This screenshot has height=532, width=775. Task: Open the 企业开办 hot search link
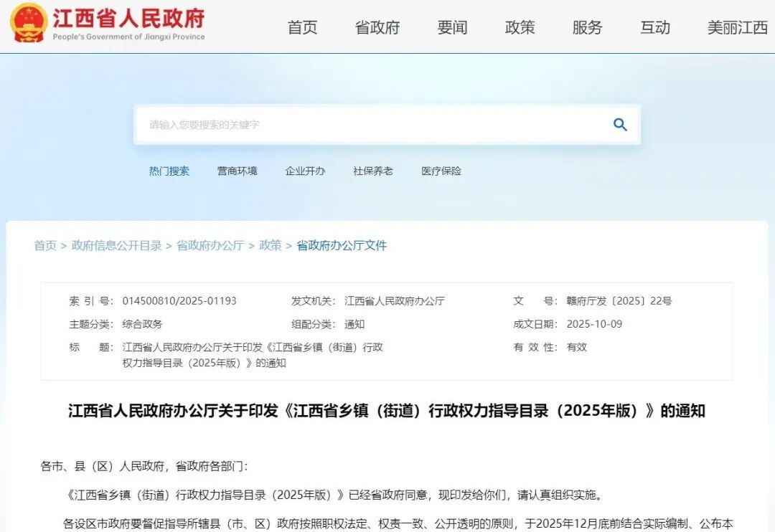point(305,171)
